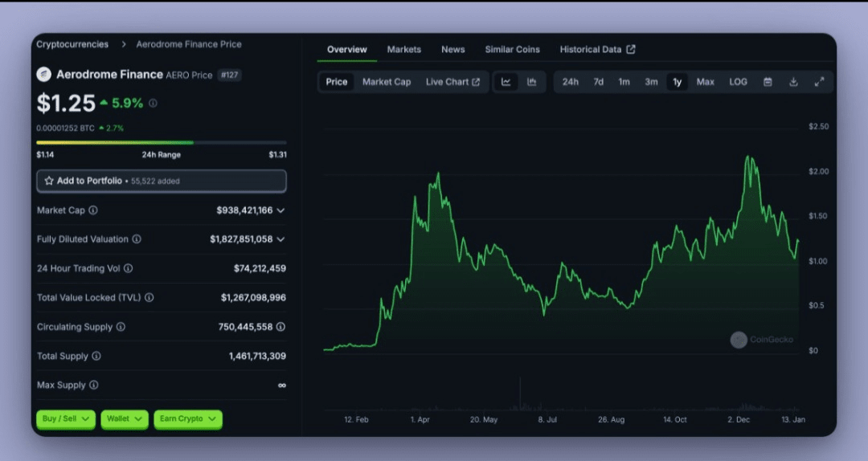Viewport: 868px width, 461px height.
Task: Open the News tab
Action: [452, 49]
